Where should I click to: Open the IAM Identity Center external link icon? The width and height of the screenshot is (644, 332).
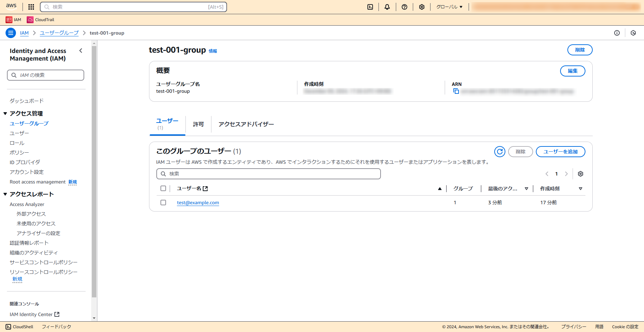[57, 314]
